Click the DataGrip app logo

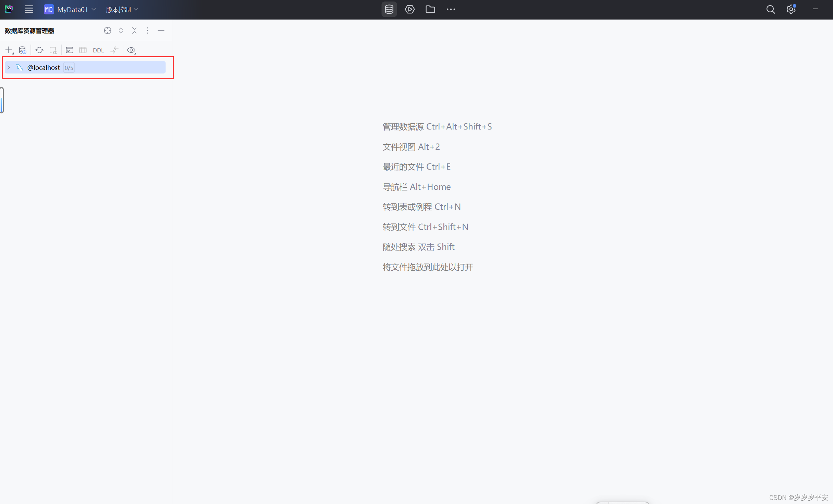tap(9, 9)
